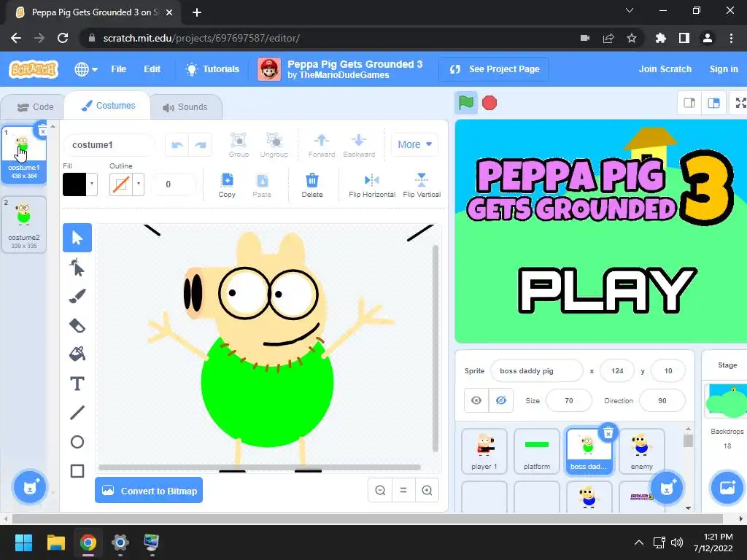
Task: Select the Fill bucket tool
Action: pos(77,354)
